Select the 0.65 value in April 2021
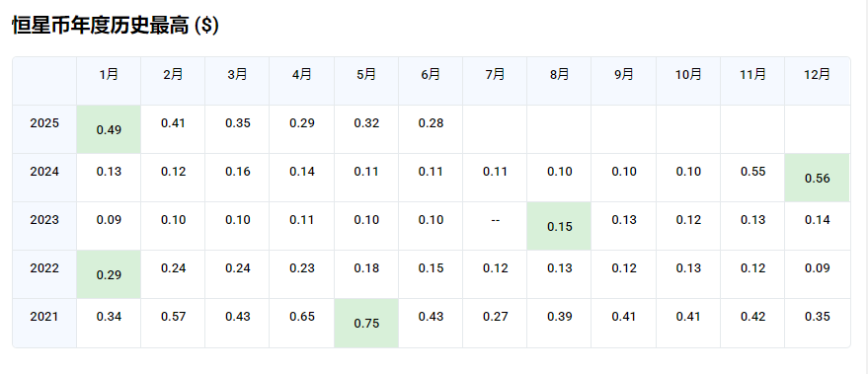Viewport: 868px width, 374px height. point(302,317)
